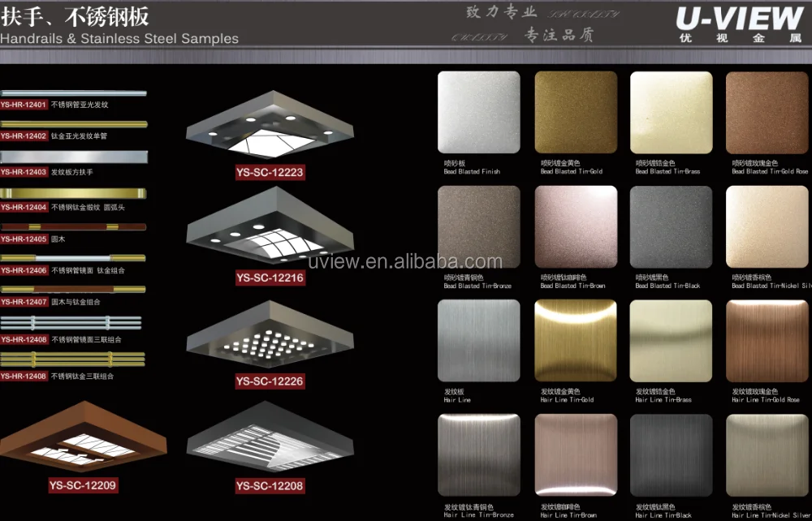This screenshot has height=521, width=812.
Task: Select the Bead Blasted Tin-Gold swatch
Action: [x=575, y=112]
